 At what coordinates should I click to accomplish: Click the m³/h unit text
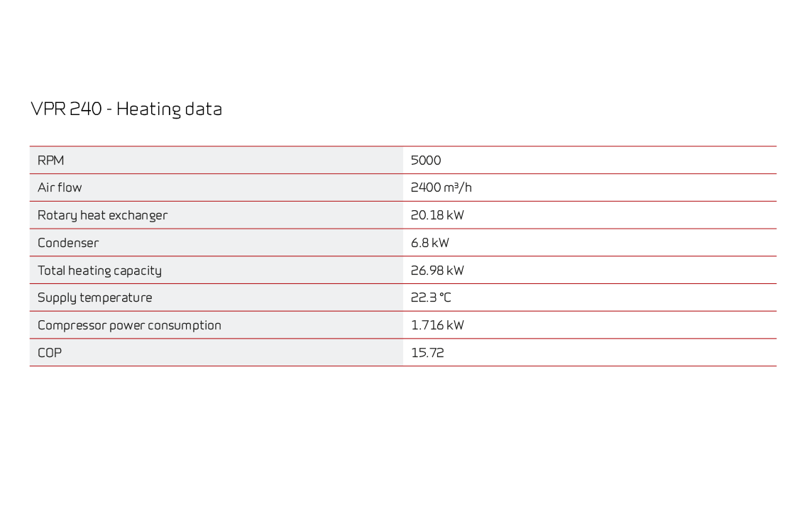(x=459, y=188)
